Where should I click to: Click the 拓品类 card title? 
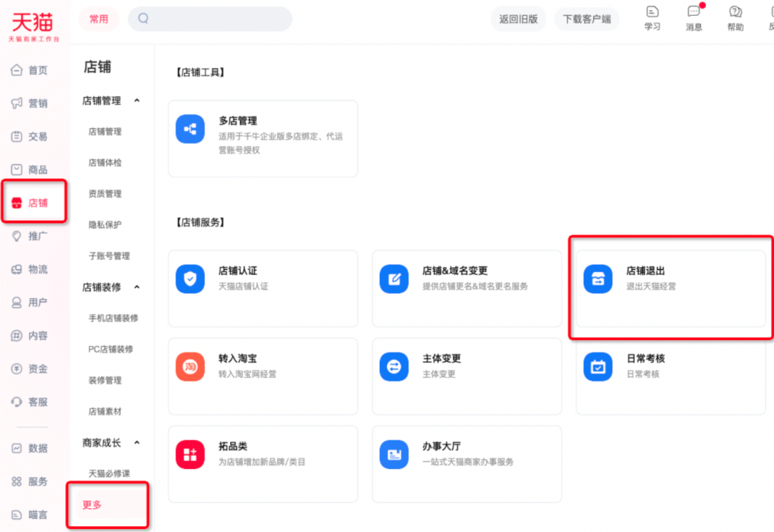233,446
